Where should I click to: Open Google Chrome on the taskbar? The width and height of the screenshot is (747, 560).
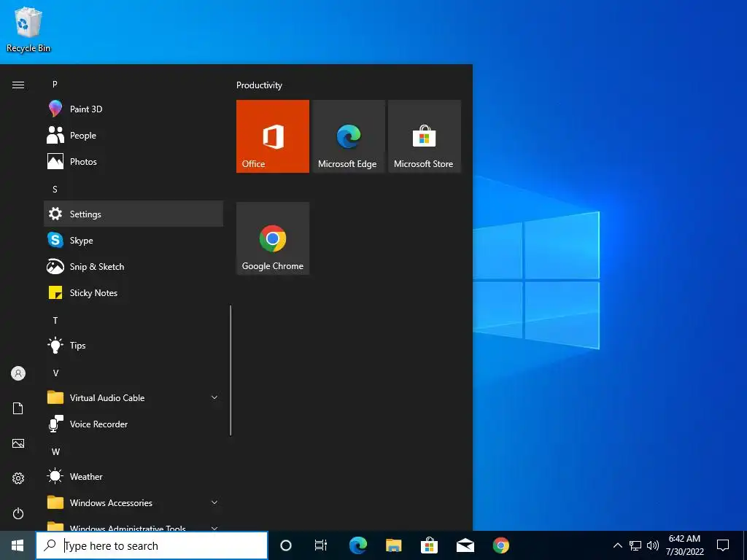coord(500,545)
